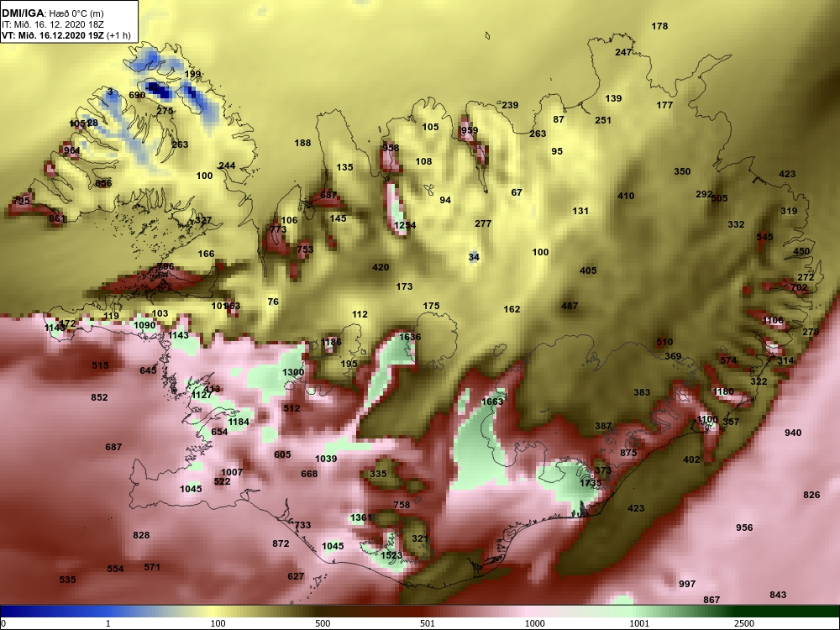
Task: Click the map value 410
Action: (626, 196)
